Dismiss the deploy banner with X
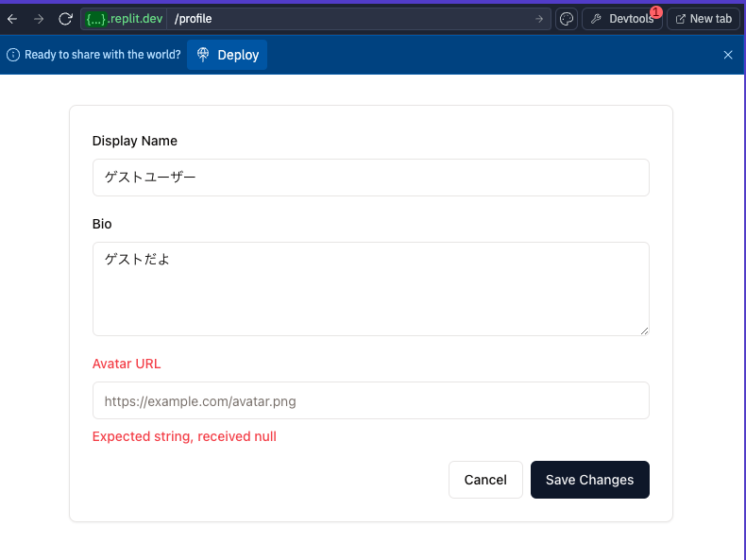The height and width of the screenshot is (560, 746). click(728, 55)
